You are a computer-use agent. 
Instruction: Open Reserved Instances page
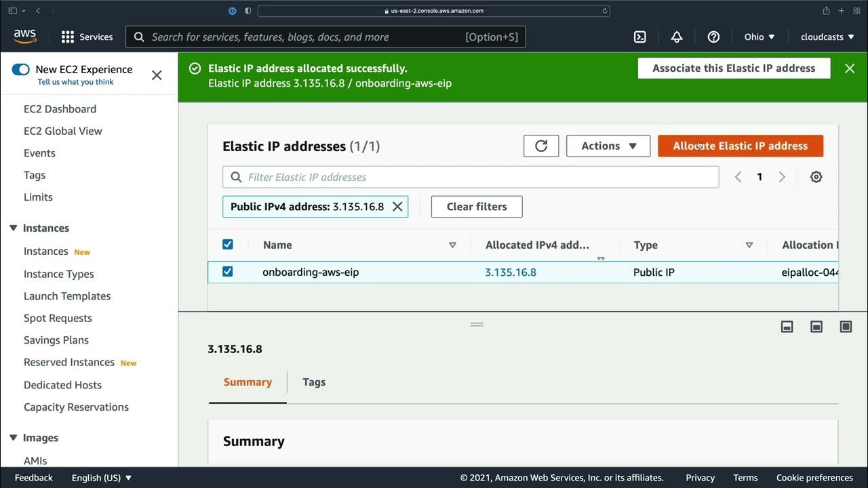[69, 363]
